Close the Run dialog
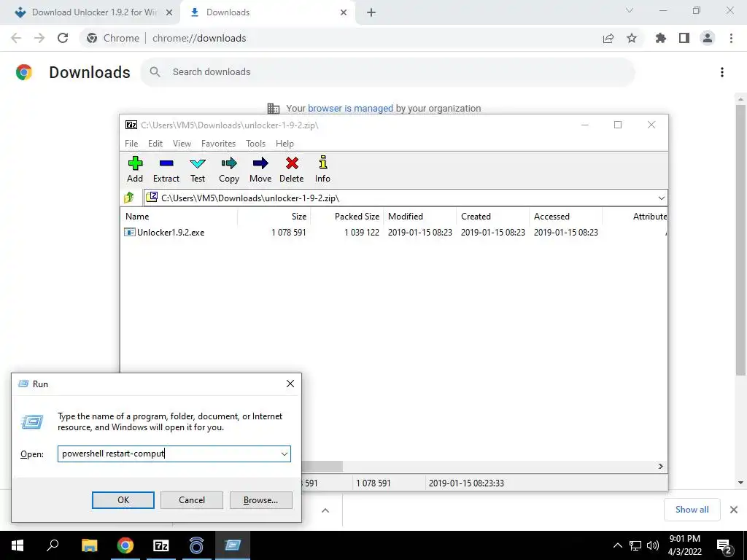Viewport: 747px width, 560px height. (290, 384)
